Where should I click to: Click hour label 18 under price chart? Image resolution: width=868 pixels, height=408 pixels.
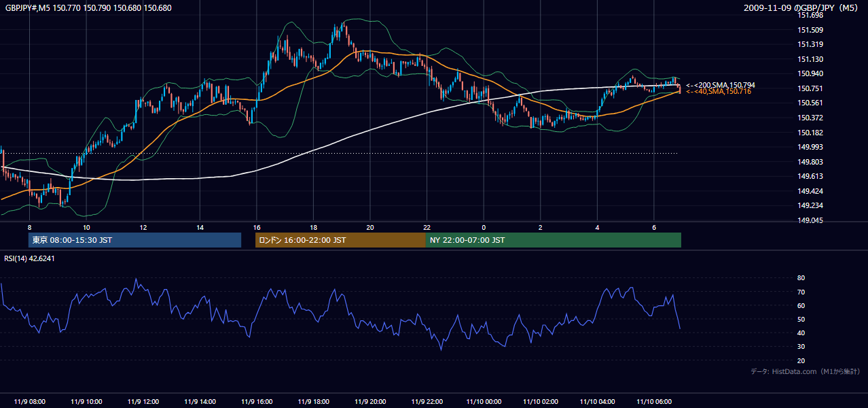click(313, 227)
